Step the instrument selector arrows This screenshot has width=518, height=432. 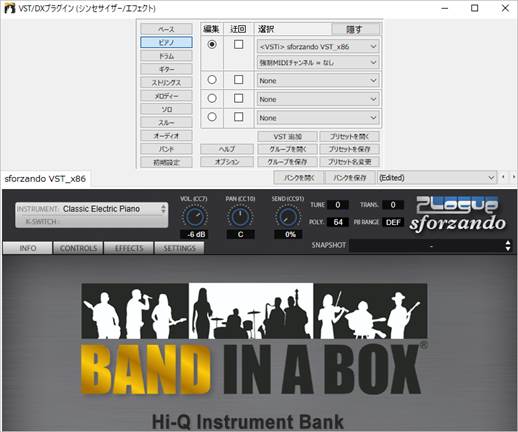coord(163,209)
